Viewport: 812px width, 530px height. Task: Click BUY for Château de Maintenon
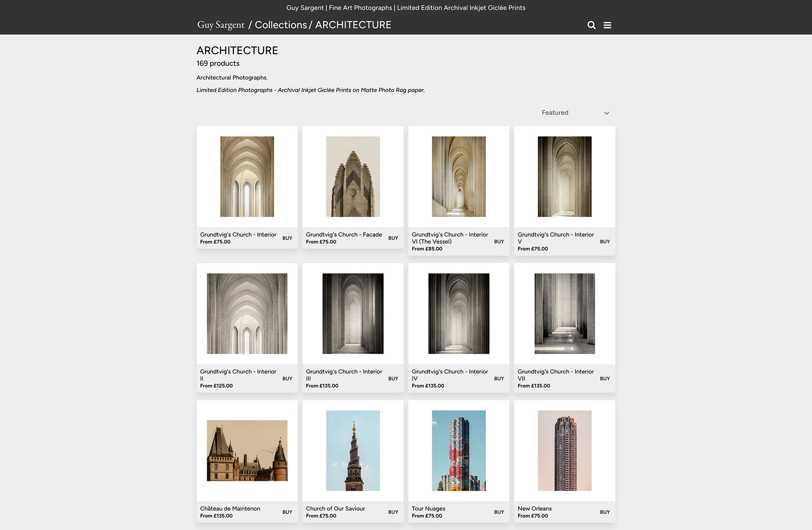pyautogui.click(x=287, y=512)
